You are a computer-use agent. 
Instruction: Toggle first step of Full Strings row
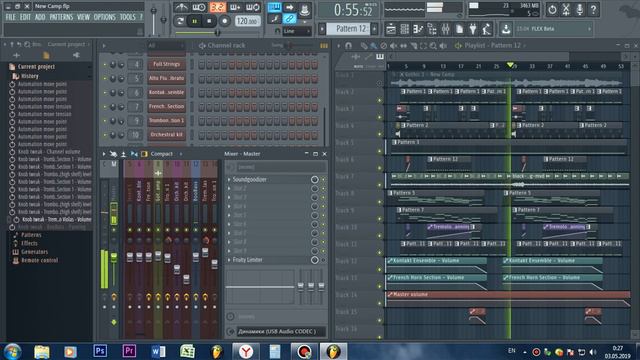pyautogui.click(x=202, y=64)
